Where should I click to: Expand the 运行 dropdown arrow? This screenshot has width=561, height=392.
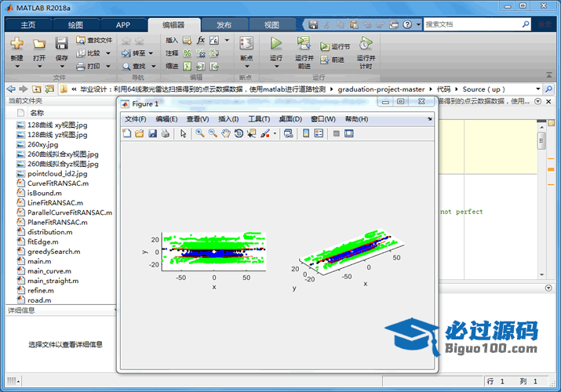pos(276,67)
